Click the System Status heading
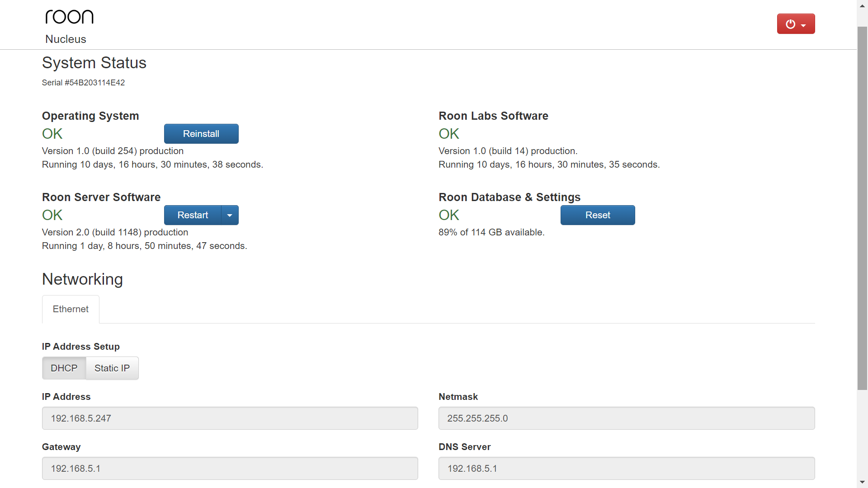 94,63
